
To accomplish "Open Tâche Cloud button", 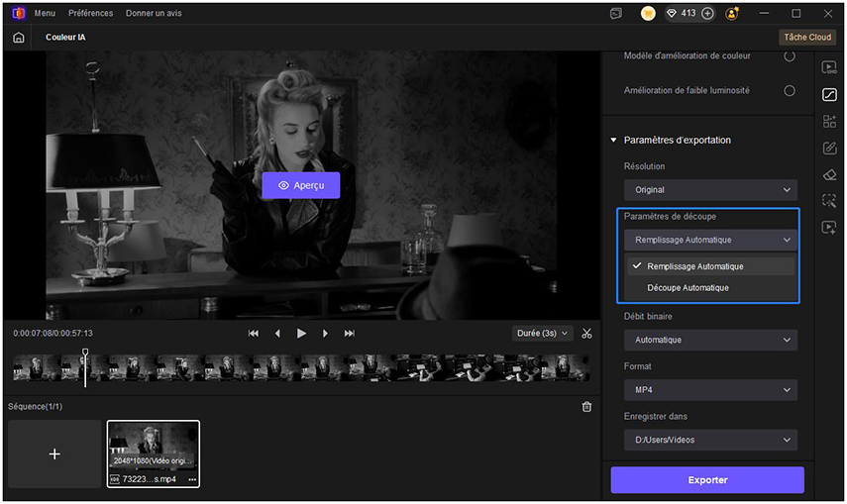I will [807, 38].
